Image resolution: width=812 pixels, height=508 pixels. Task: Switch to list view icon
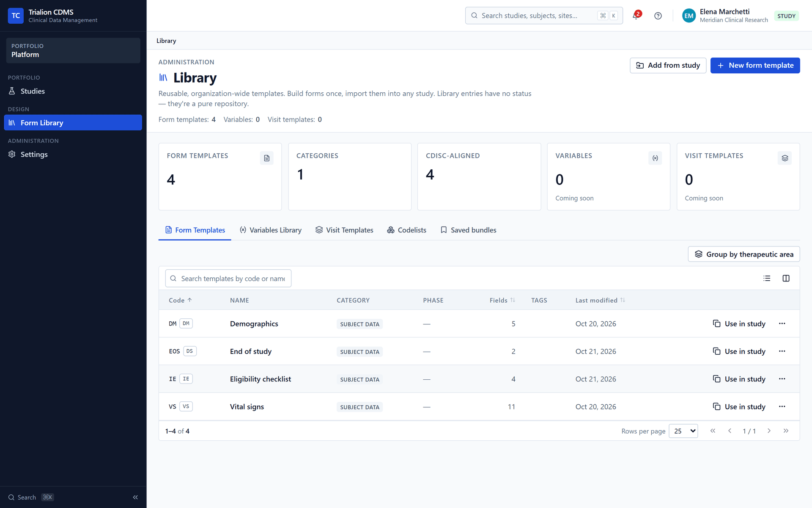pos(767,278)
